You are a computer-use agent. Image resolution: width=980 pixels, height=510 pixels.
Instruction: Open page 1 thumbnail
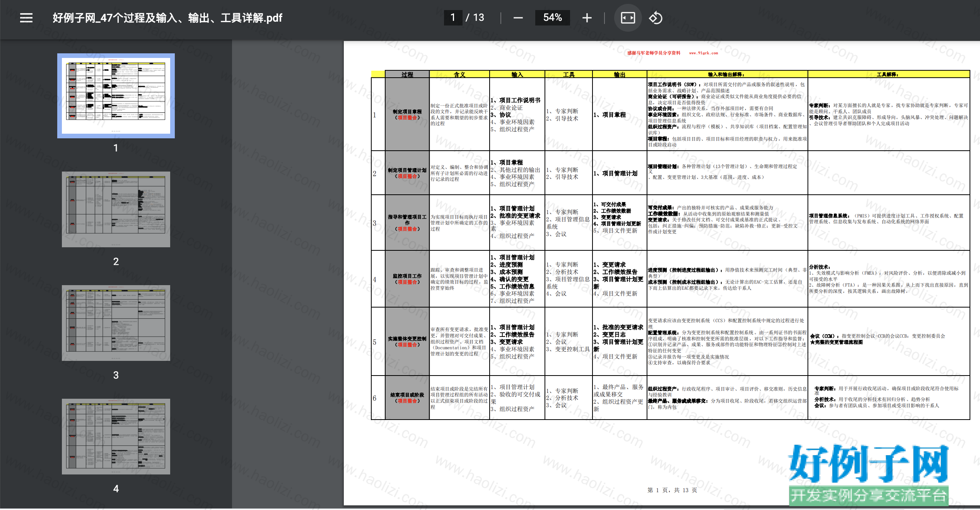(x=116, y=96)
